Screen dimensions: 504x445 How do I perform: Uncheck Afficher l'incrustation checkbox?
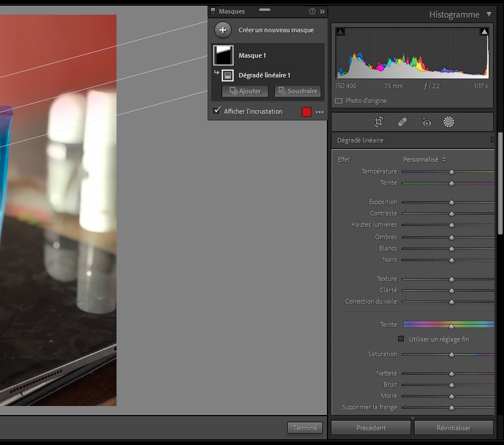[x=217, y=111]
